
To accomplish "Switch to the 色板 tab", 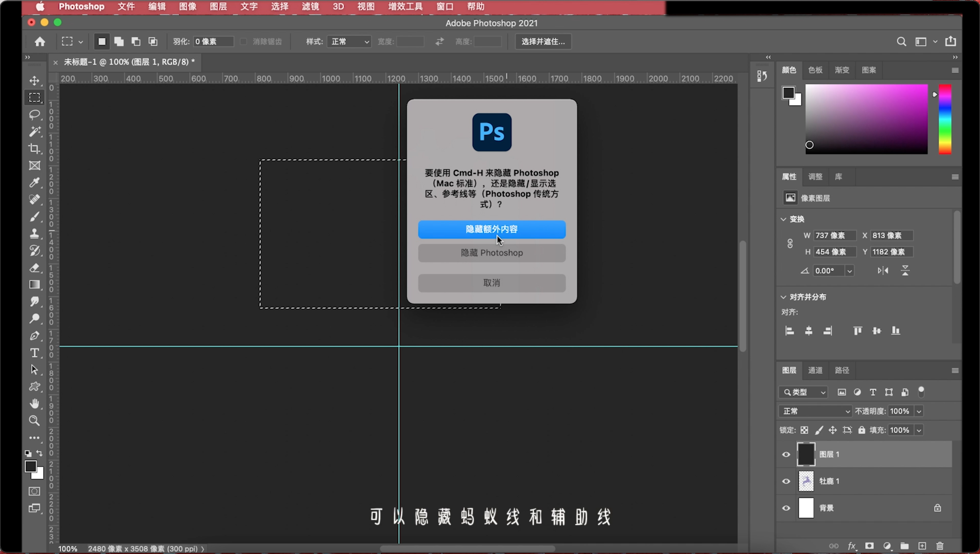I will pyautogui.click(x=815, y=70).
